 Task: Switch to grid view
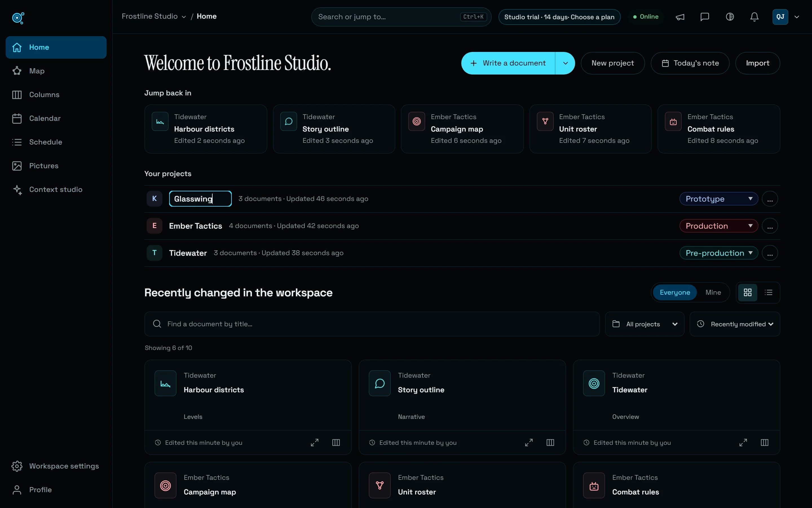pyautogui.click(x=748, y=292)
